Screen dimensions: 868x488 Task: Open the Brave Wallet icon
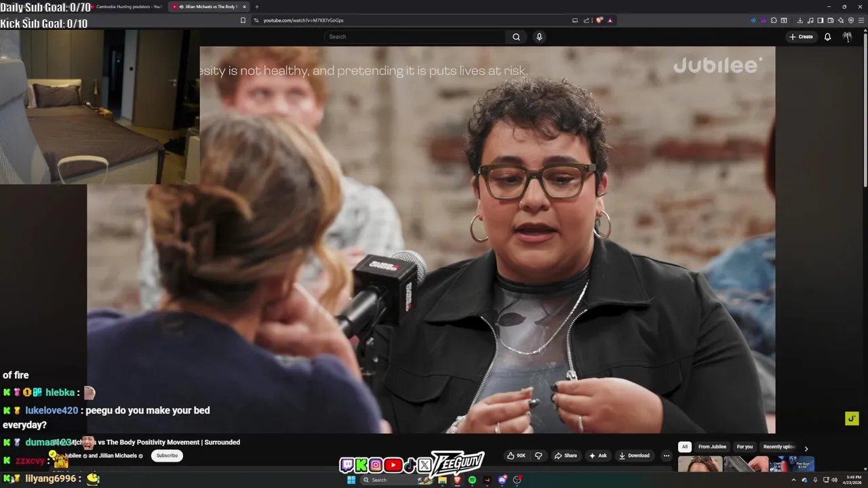click(831, 20)
